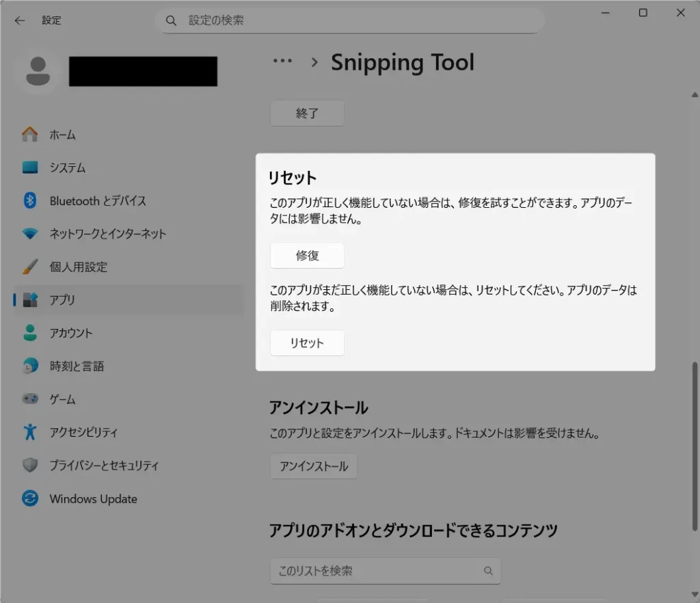Click the リセット button
This screenshot has width=700, height=603.
(x=307, y=343)
